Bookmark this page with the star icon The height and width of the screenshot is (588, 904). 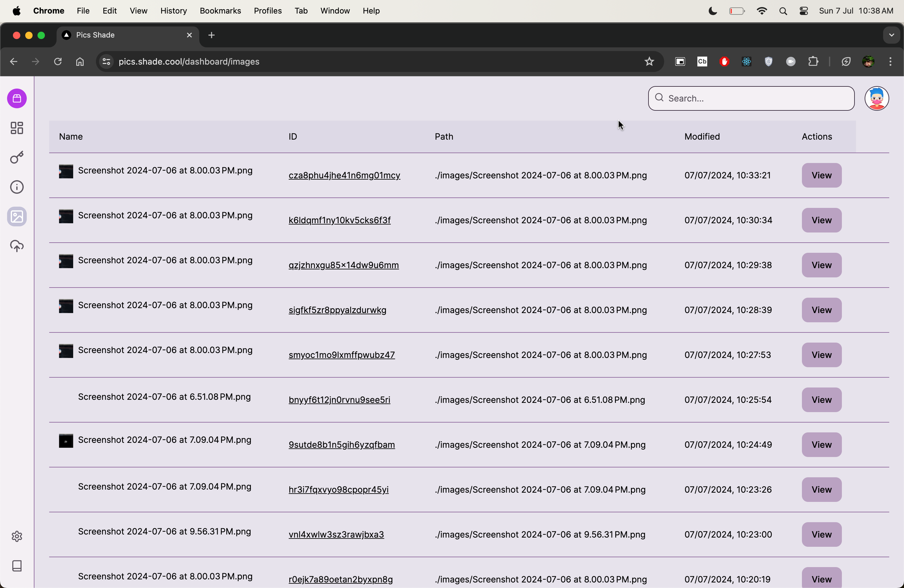point(649,62)
